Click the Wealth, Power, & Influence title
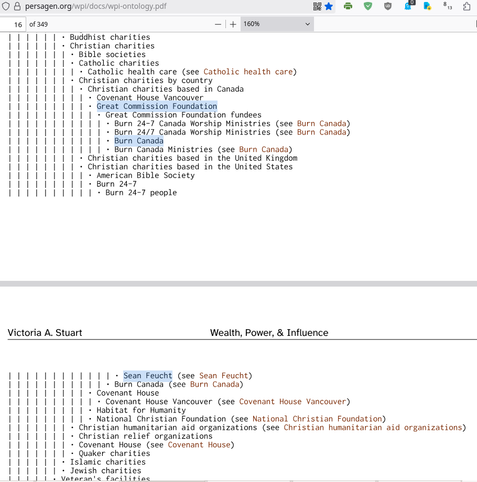This screenshot has width=477, height=482. (x=269, y=333)
